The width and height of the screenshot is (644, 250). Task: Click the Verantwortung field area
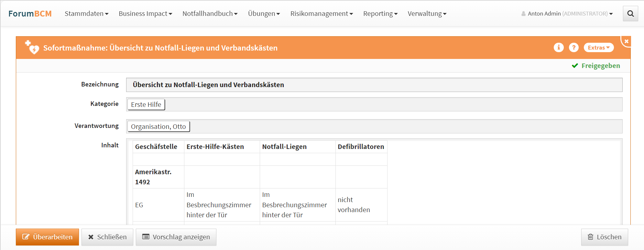374,126
